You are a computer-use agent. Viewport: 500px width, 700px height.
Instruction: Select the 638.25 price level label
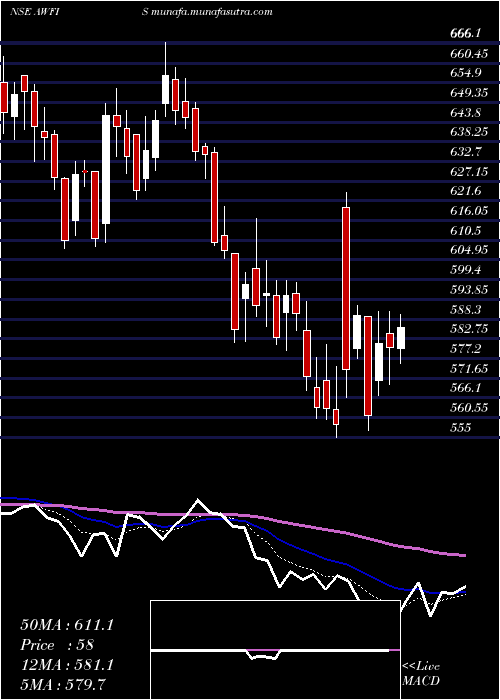[x=469, y=132]
